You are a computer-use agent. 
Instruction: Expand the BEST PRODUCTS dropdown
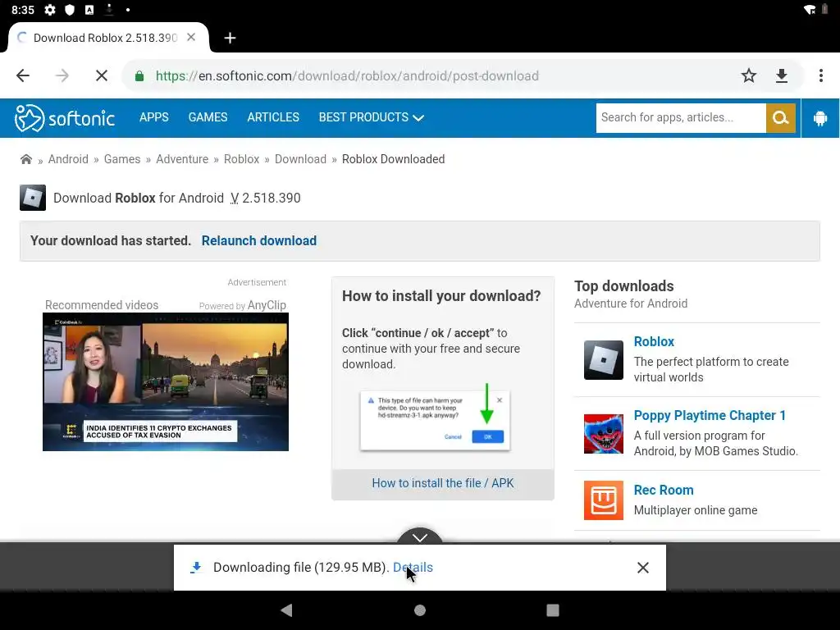click(371, 117)
